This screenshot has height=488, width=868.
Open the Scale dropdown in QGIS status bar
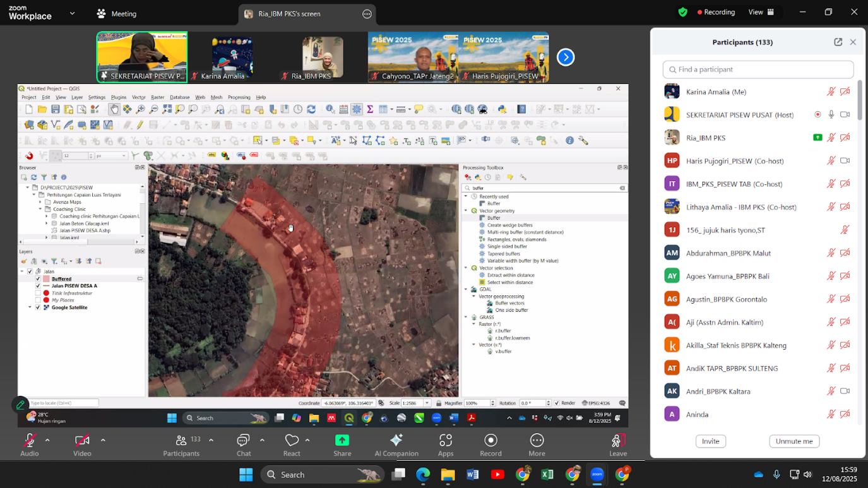pos(428,403)
